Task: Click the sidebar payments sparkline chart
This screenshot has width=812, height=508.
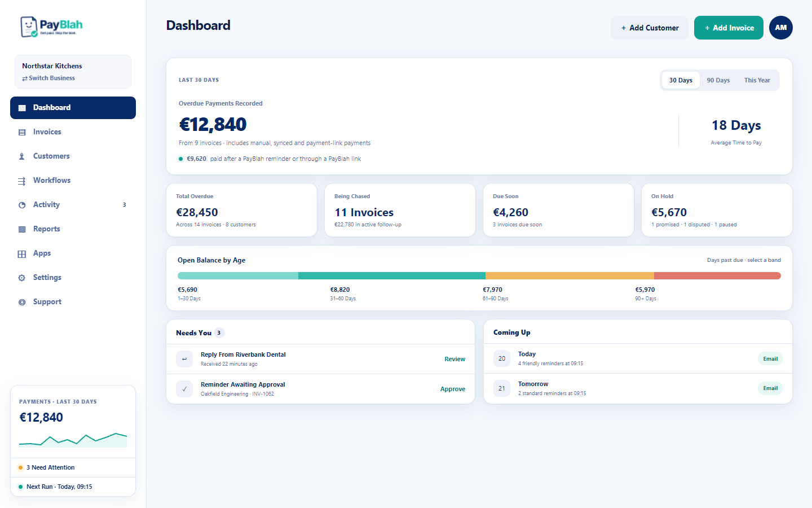Action: point(73,440)
